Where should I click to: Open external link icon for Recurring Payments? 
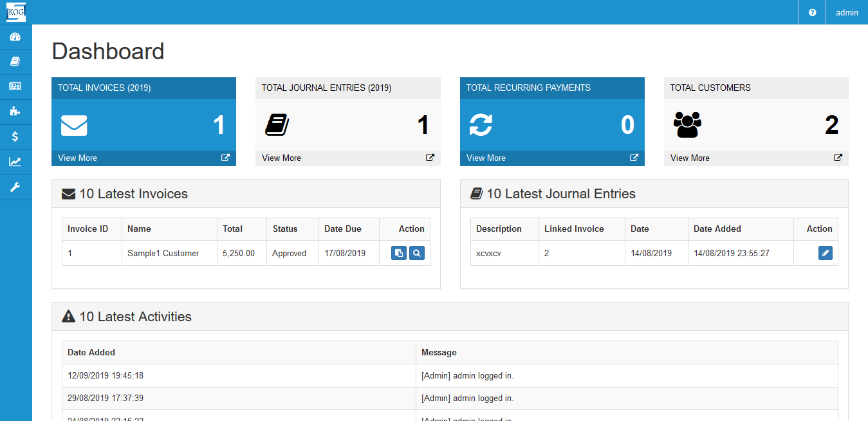coord(634,158)
